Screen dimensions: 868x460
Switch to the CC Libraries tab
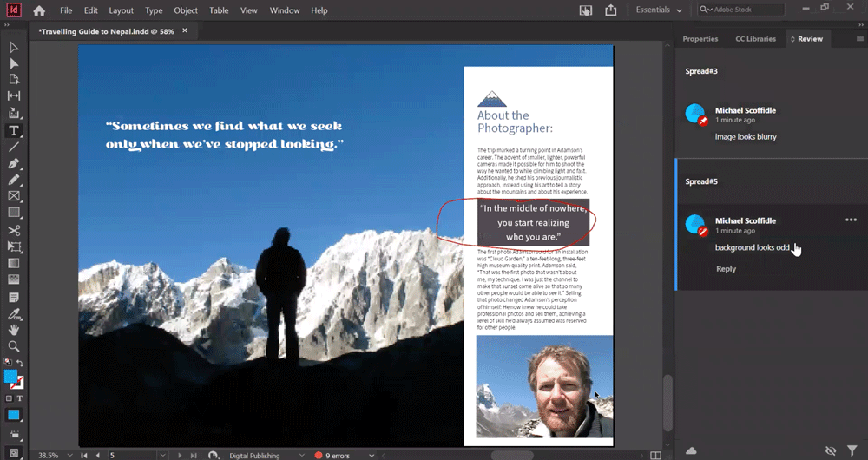754,39
